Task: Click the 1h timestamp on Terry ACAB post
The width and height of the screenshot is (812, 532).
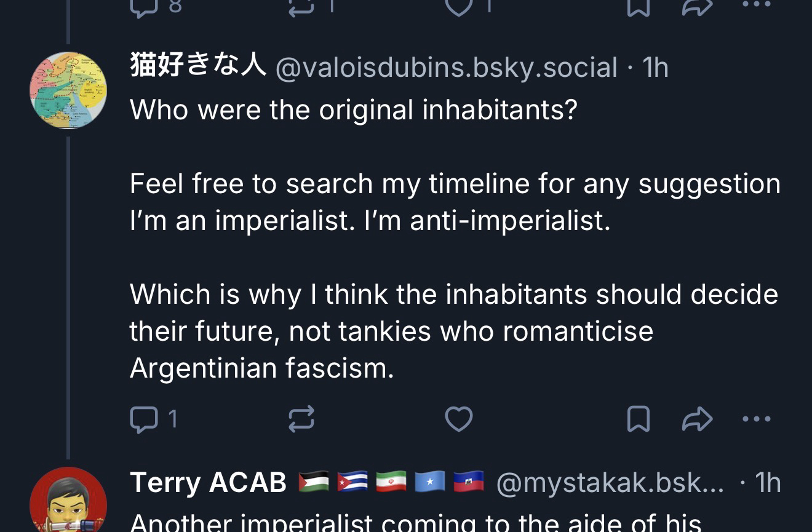Action: (x=768, y=483)
